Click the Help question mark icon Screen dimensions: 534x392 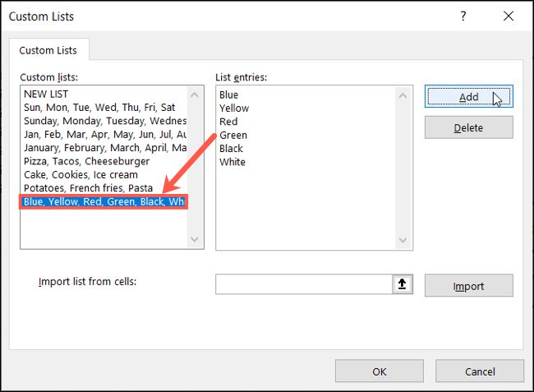tap(464, 16)
